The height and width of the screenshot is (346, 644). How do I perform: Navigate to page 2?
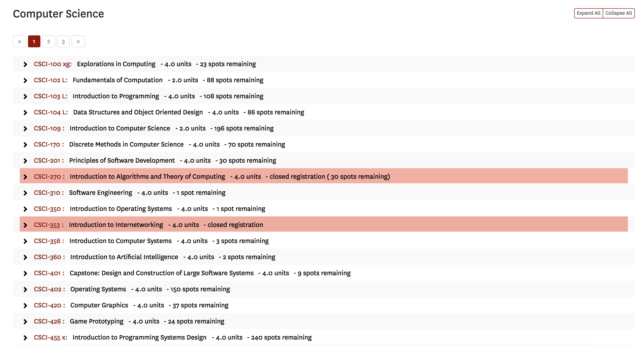(x=49, y=41)
